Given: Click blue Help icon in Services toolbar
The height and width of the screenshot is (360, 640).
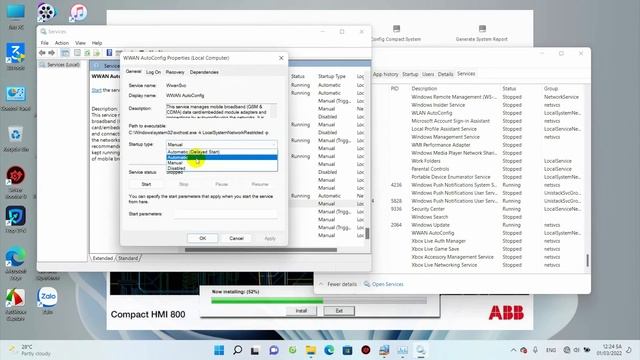Looking at the screenshot, I should tap(109, 53).
